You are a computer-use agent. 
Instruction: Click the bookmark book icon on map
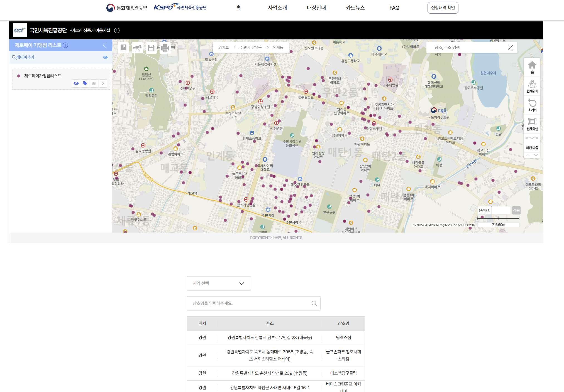[x=123, y=48]
